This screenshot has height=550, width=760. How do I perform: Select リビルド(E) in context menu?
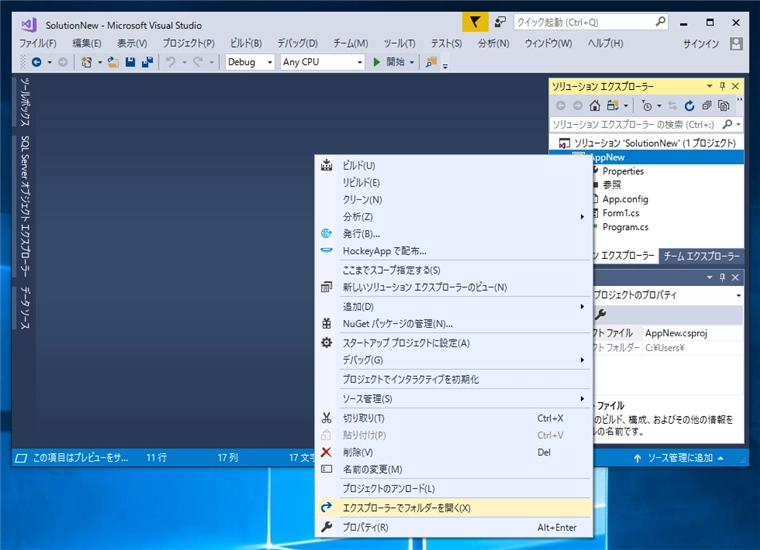[x=454, y=183]
